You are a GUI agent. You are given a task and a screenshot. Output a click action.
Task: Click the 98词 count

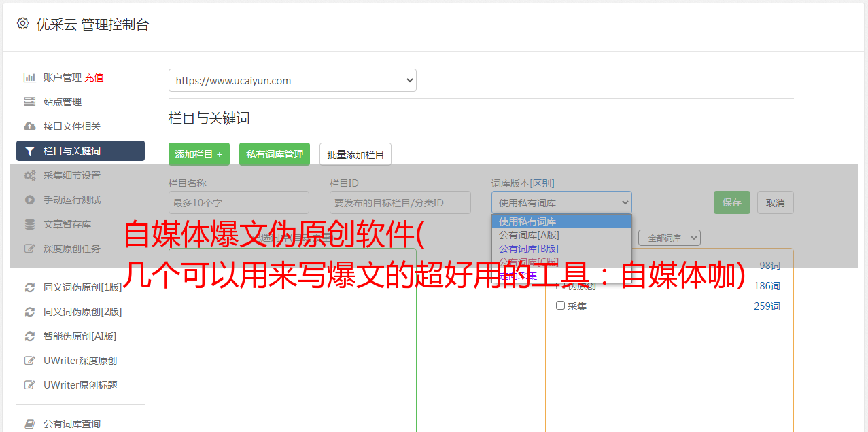click(769, 266)
